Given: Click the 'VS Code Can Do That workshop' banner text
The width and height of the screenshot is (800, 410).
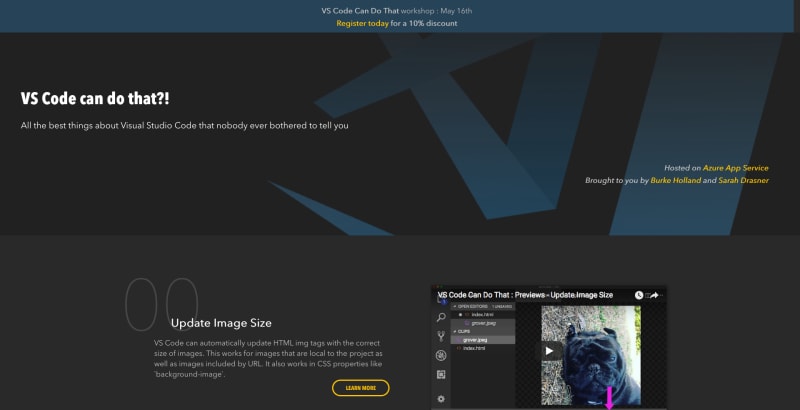Looking at the screenshot, I should [397, 11].
